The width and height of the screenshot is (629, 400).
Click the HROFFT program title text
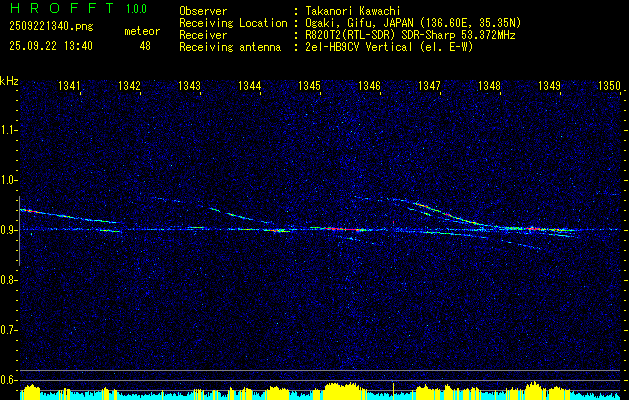pyautogui.click(x=62, y=8)
